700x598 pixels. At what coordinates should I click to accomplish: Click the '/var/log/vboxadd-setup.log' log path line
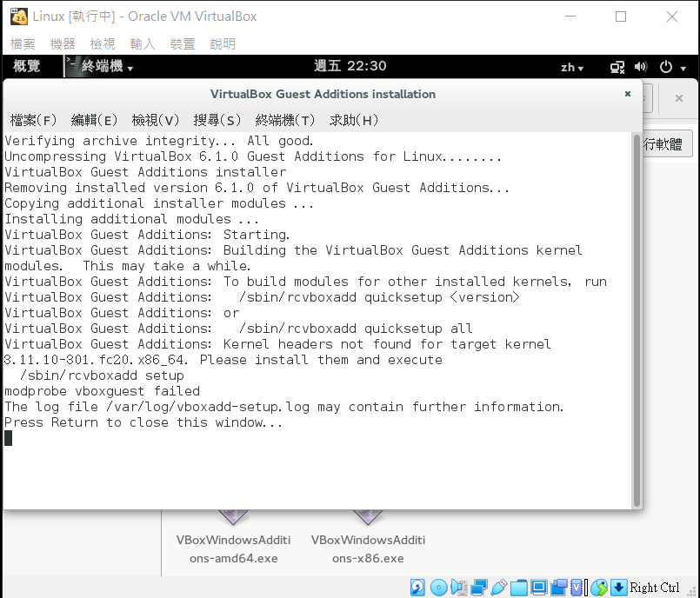(x=284, y=407)
